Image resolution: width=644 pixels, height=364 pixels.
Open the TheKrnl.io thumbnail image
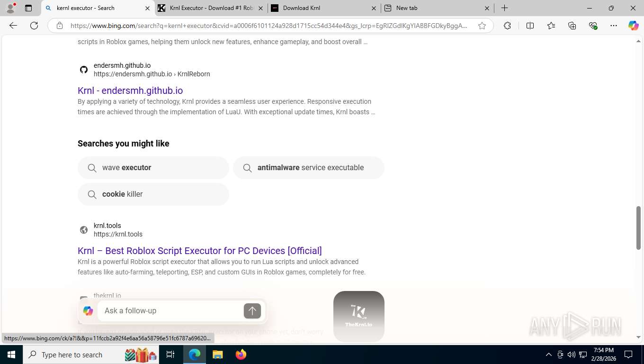click(359, 316)
